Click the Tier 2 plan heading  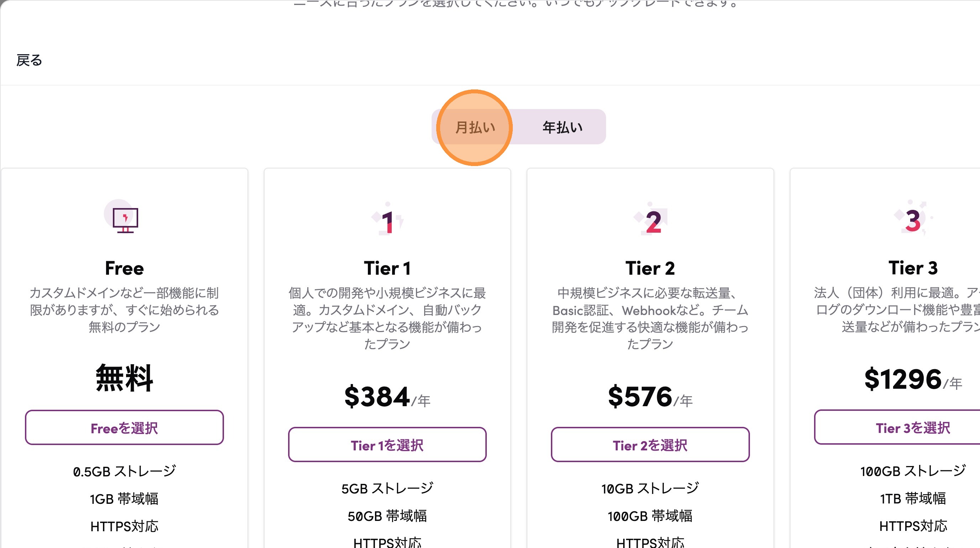pos(650,268)
